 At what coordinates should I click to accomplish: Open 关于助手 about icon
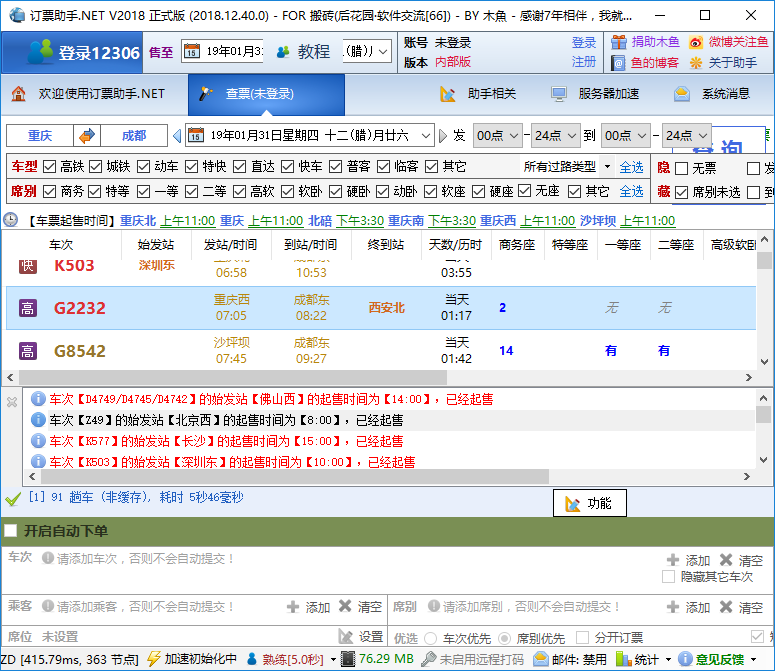(x=696, y=63)
